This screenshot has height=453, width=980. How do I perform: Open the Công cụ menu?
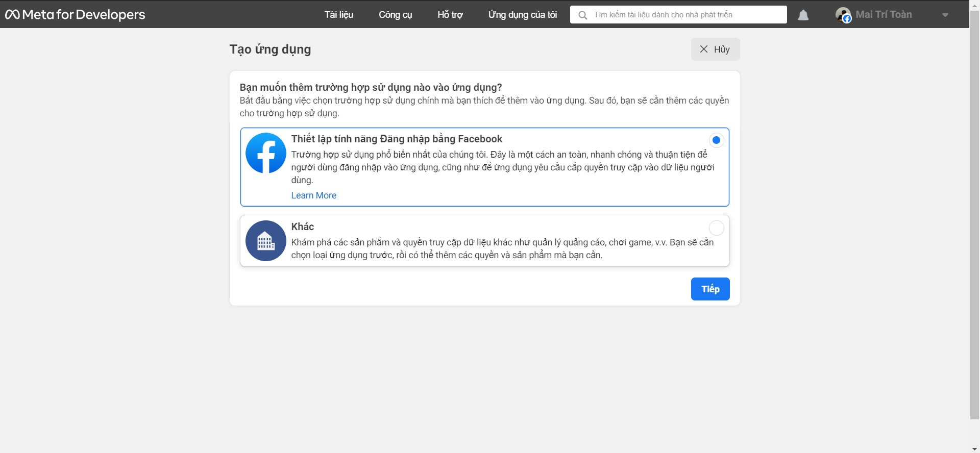pos(395,15)
